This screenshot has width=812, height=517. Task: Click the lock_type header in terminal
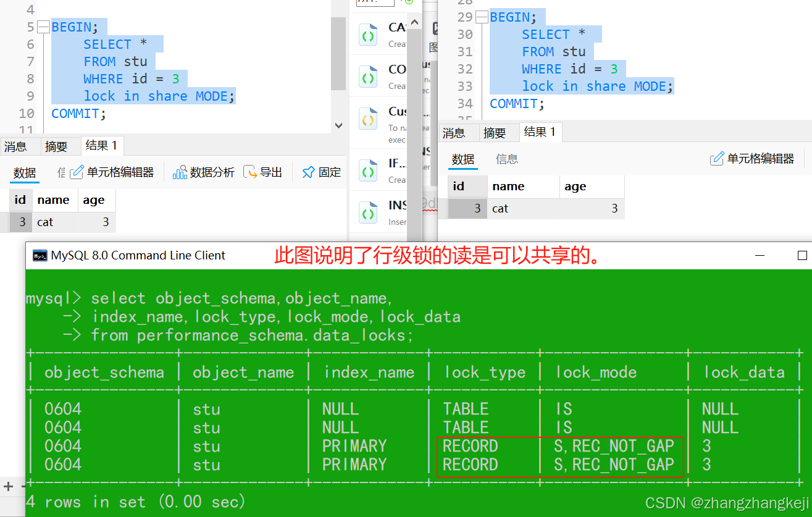(485, 372)
